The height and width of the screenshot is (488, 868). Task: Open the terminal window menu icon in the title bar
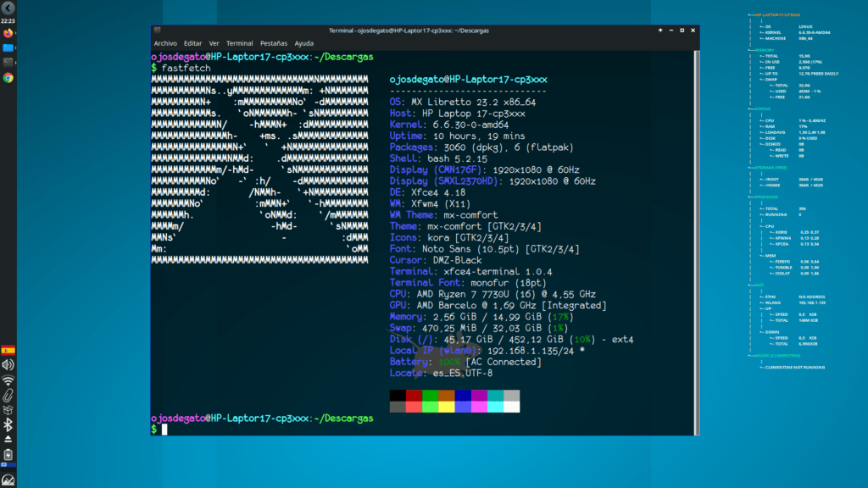157,30
